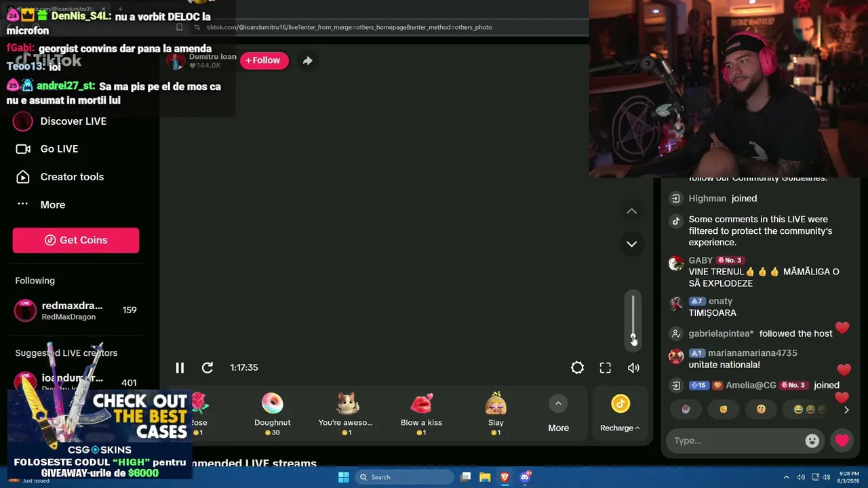The image size is (868, 488).
Task: Open File Explorer from the taskbar
Action: tap(485, 477)
